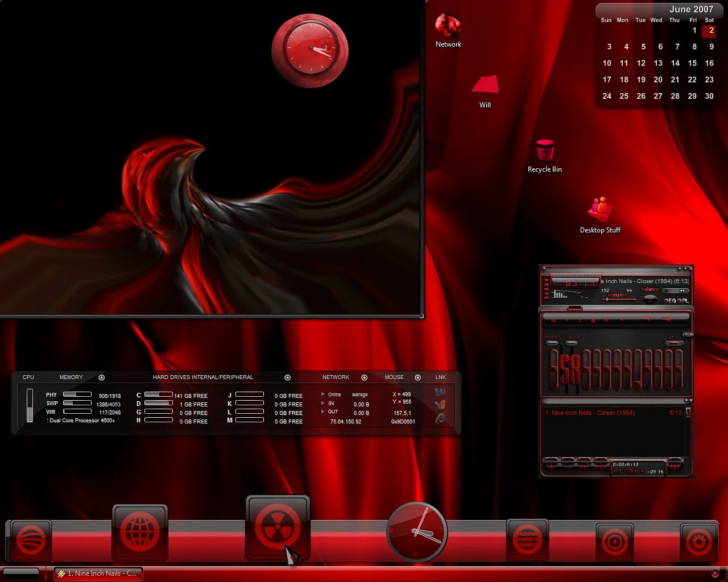Launch the radiation symbol dock icon
This screenshot has height=582, width=728.
coord(277,527)
